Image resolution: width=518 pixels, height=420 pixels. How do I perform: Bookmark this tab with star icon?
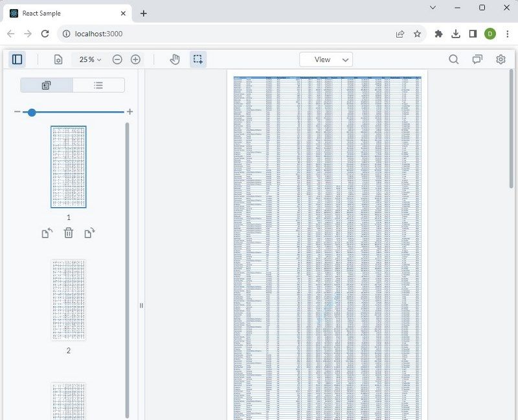pyautogui.click(x=418, y=34)
